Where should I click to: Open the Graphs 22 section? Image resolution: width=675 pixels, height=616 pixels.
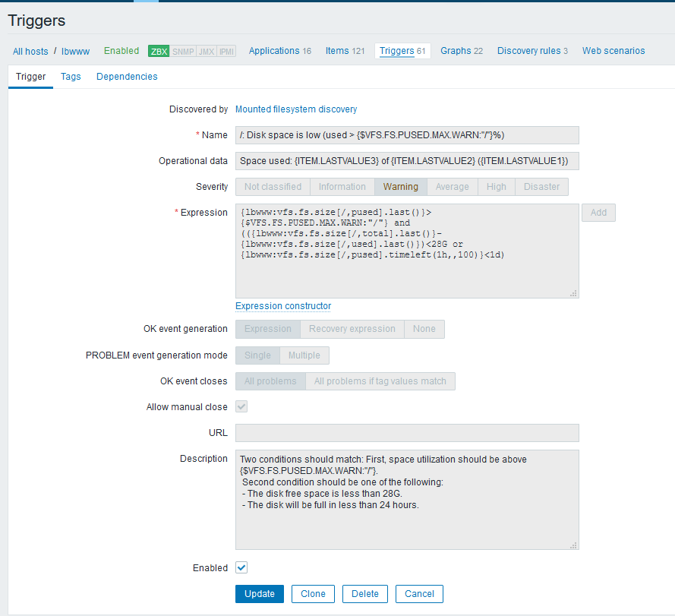(462, 51)
